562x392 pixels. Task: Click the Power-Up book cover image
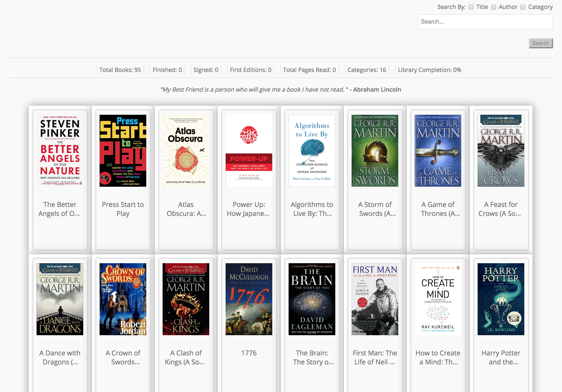[x=249, y=150]
